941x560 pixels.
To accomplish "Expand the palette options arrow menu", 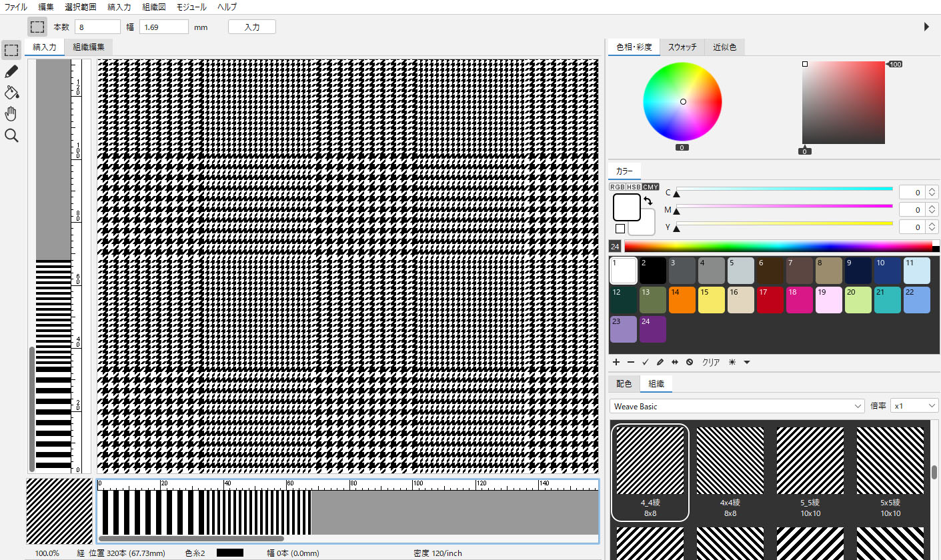I will 747,362.
